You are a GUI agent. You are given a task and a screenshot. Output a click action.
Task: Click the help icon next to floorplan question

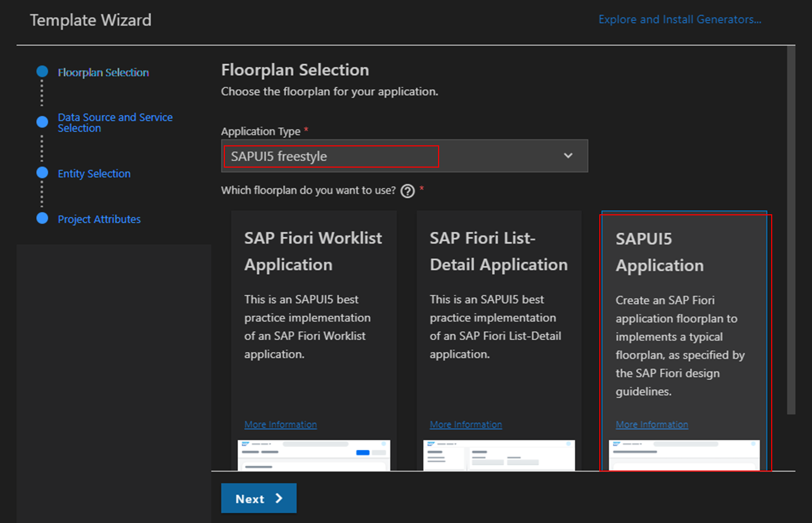pyautogui.click(x=407, y=190)
